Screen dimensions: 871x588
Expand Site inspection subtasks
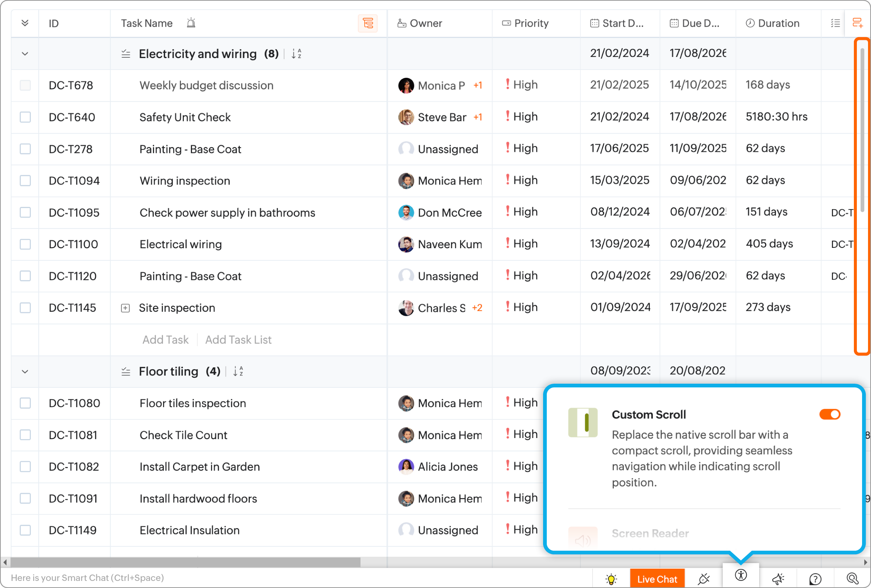[125, 308]
